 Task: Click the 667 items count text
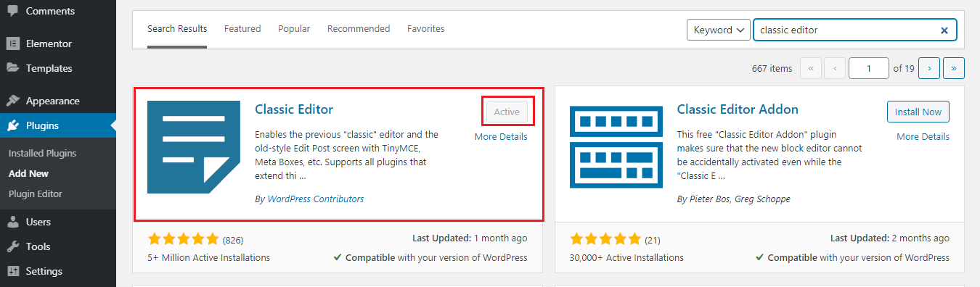[x=772, y=68]
